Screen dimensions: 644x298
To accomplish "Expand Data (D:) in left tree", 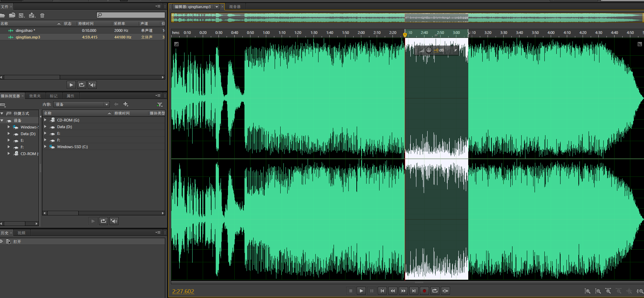I will click(x=9, y=134).
